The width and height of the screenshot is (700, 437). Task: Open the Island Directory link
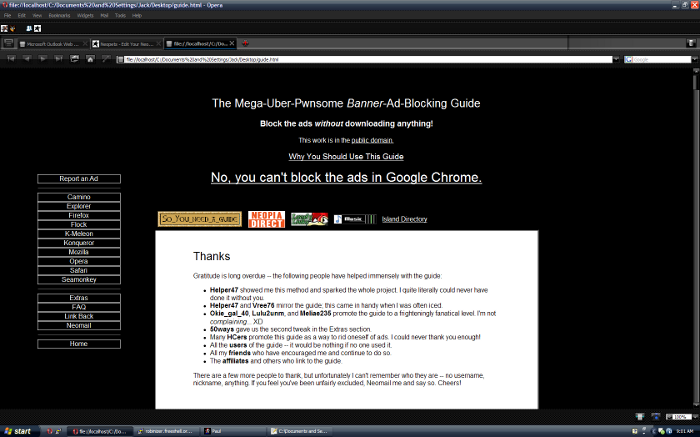click(404, 219)
